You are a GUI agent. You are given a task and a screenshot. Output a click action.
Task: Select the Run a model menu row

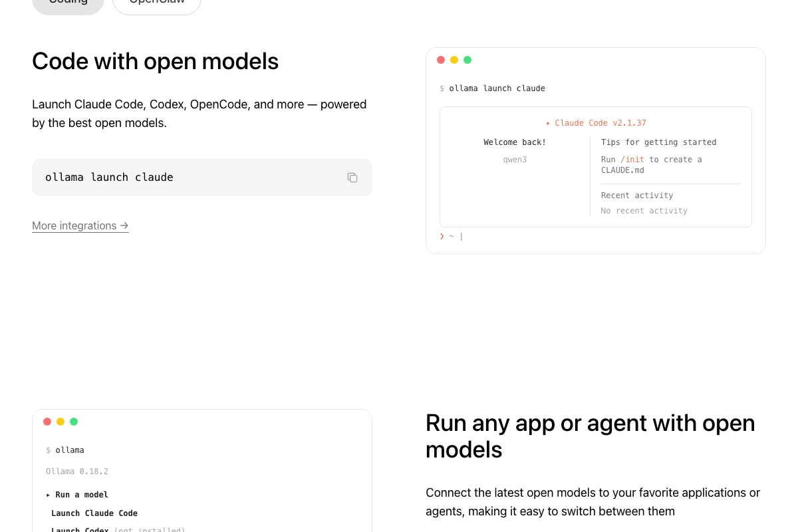[77, 495]
